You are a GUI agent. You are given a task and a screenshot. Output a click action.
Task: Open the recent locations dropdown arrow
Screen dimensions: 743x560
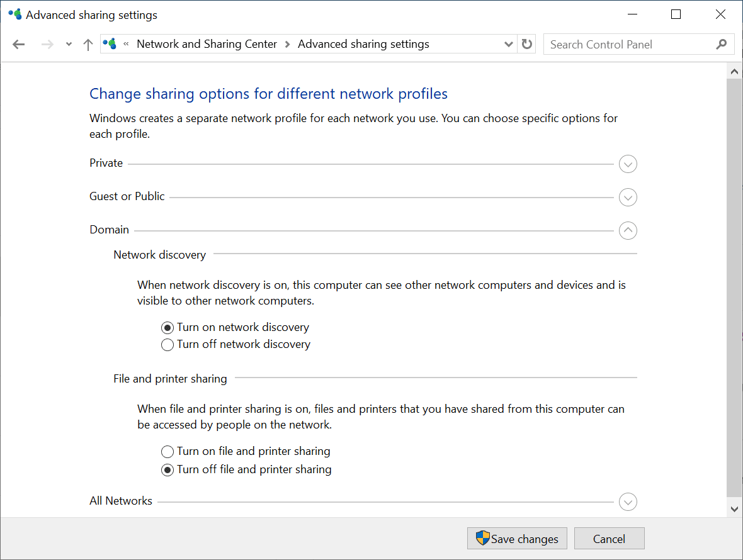(69, 45)
